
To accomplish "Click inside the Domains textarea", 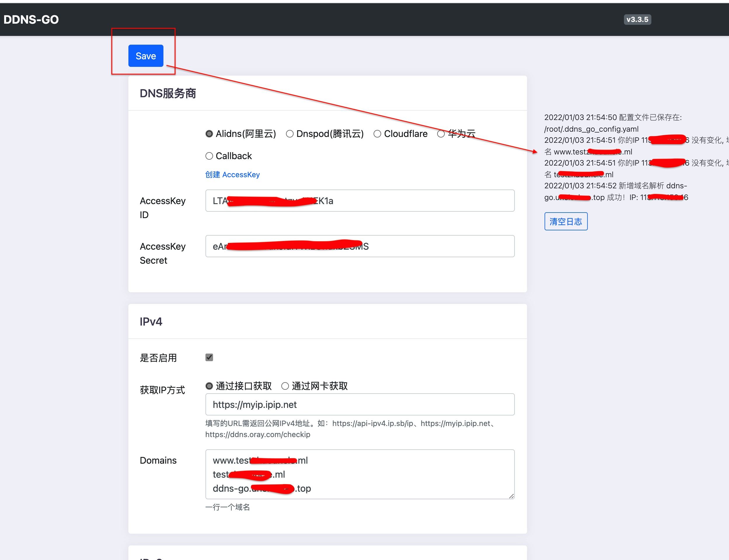I will tap(360, 474).
